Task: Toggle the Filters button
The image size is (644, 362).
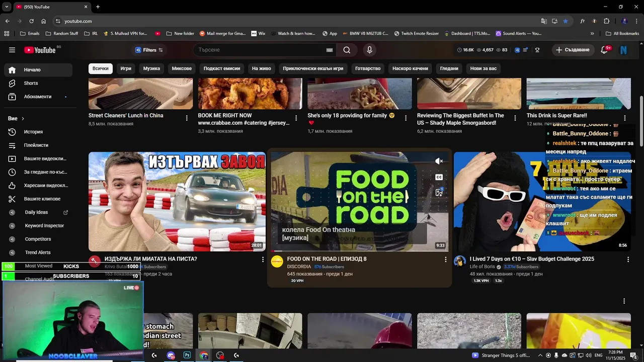Action: tap(149, 50)
